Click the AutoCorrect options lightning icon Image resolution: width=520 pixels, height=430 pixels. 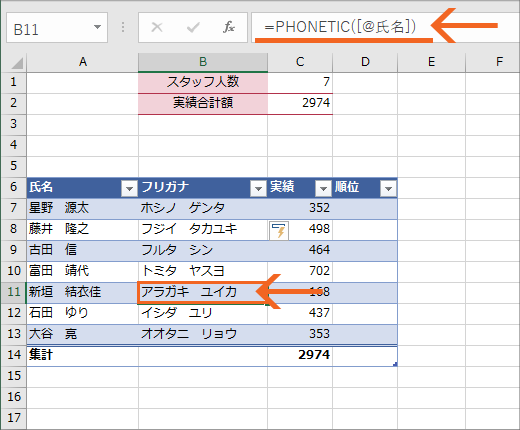[x=279, y=230]
